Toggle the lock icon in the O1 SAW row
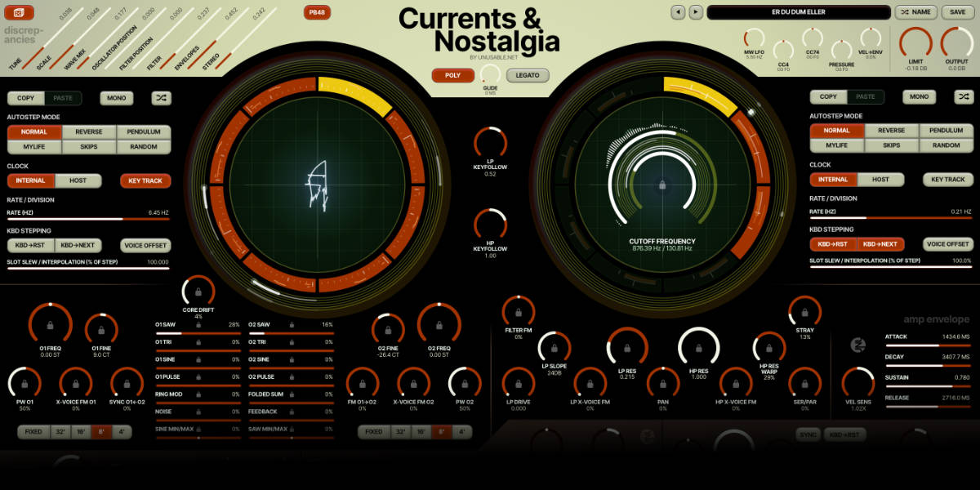980x490 pixels. (x=198, y=325)
